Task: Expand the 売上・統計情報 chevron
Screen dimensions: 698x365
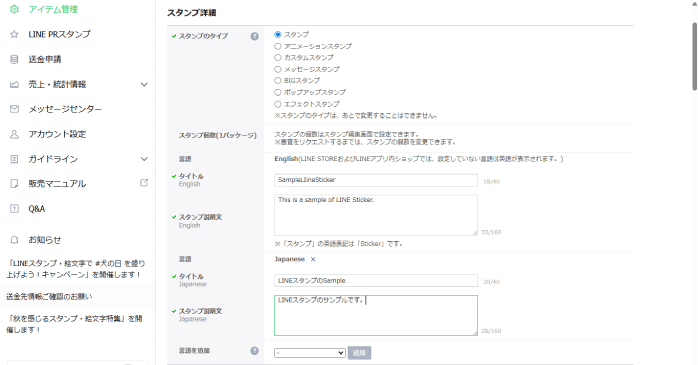Action: point(144,84)
